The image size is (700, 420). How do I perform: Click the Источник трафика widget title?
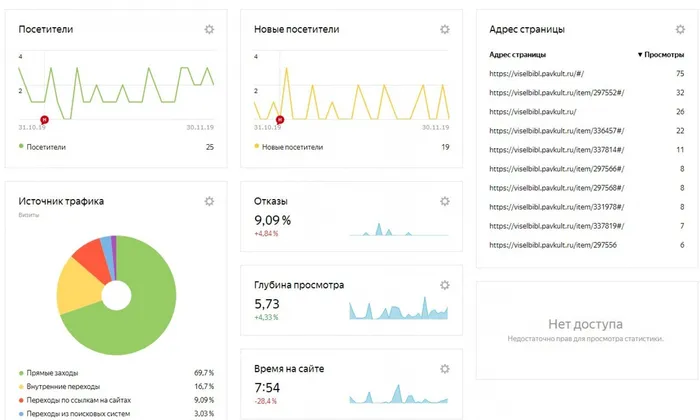click(61, 201)
